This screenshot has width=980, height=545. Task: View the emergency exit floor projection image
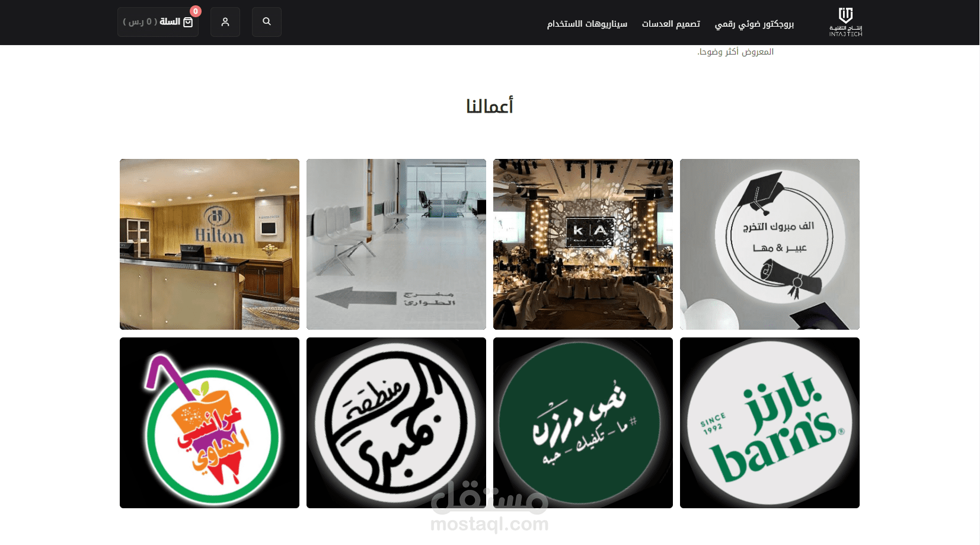396,244
